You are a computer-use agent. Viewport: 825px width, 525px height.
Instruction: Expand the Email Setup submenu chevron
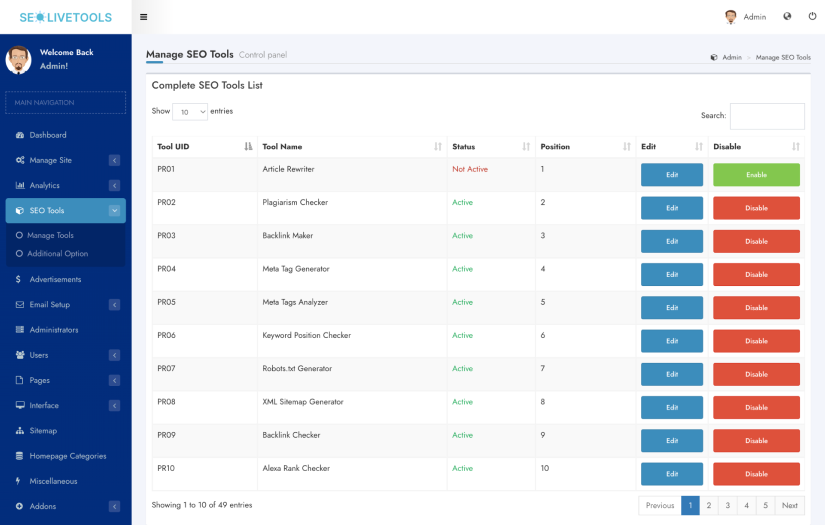tap(115, 305)
